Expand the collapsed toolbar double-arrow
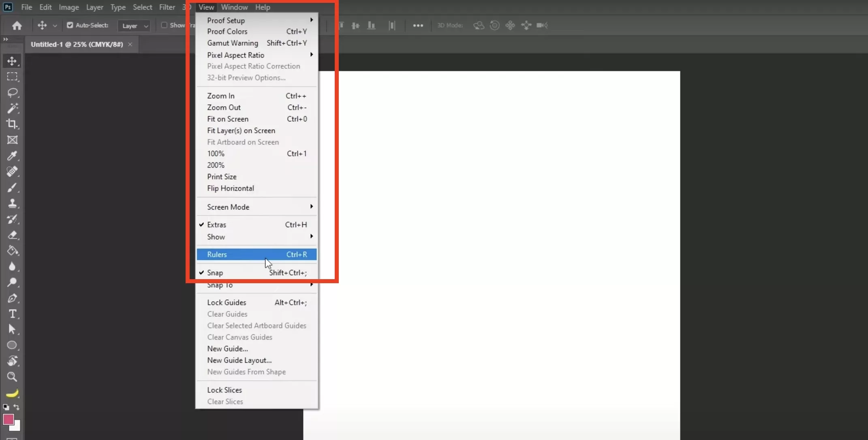 (x=6, y=39)
